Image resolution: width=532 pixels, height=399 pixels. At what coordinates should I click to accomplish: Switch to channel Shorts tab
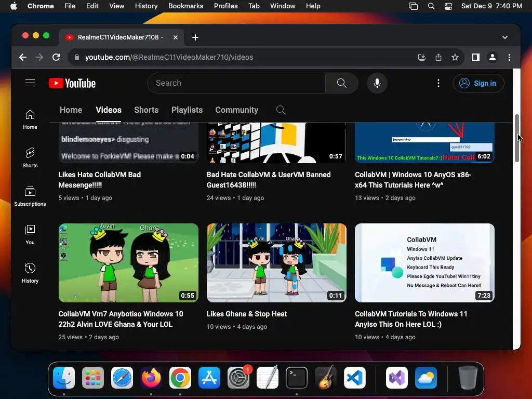[146, 110]
